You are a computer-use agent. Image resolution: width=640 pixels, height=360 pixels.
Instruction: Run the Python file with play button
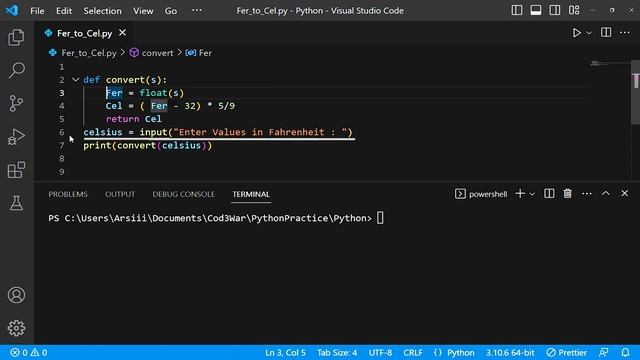[x=576, y=33]
